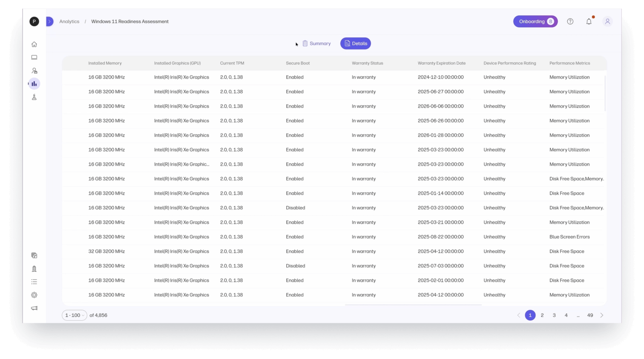This screenshot has height=359, width=644.
Task: Switch to the Details tab
Action: tap(356, 43)
